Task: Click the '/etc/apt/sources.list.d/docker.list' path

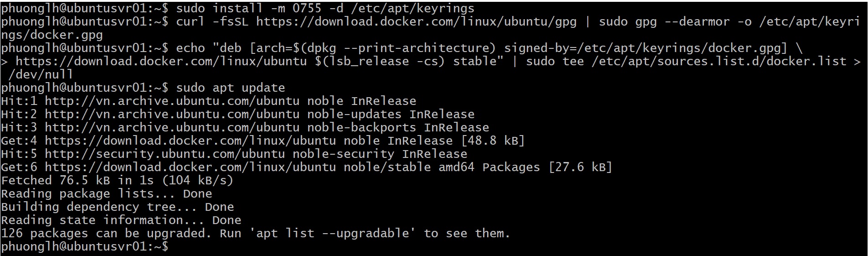Action: [x=719, y=61]
